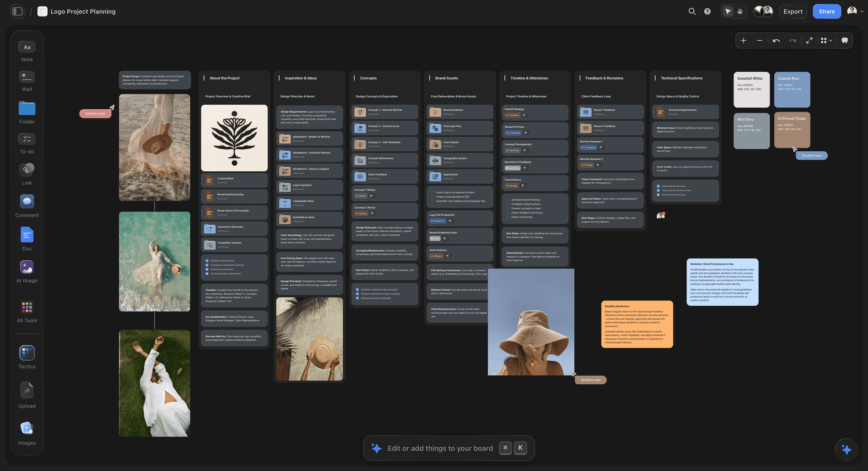Open the Concept 2 Status Review dropdown

click(361, 196)
